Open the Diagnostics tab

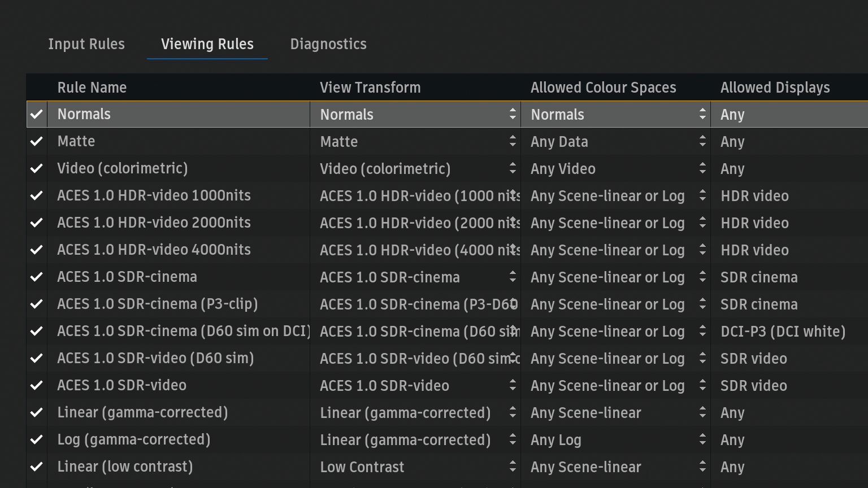pyautogui.click(x=328, y=44)
